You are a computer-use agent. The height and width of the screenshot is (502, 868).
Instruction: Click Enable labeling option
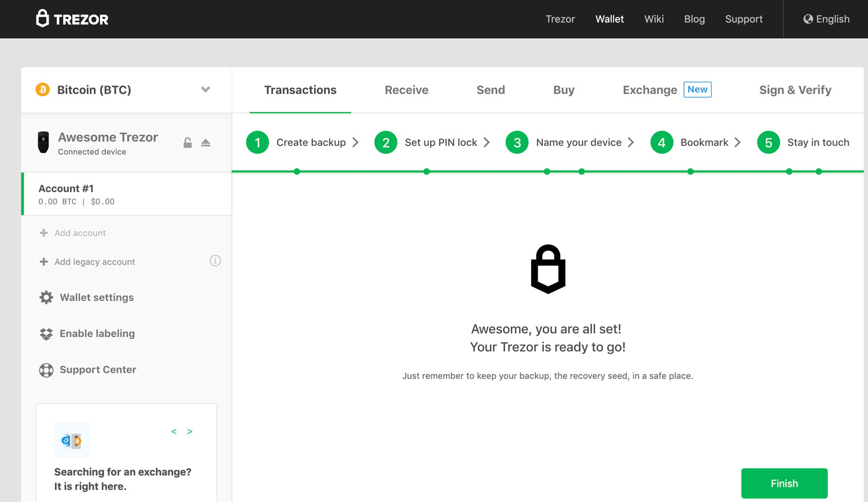pyautogui.click(x=97, y=334)
